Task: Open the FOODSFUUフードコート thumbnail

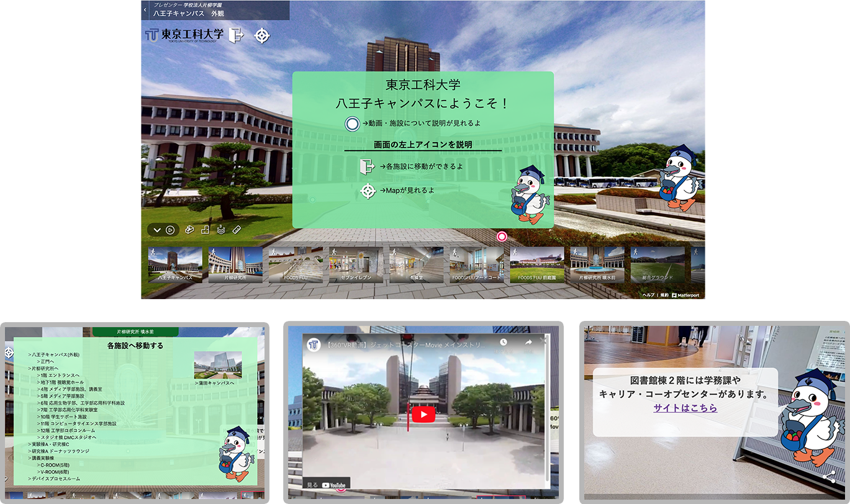Action: 477,265
